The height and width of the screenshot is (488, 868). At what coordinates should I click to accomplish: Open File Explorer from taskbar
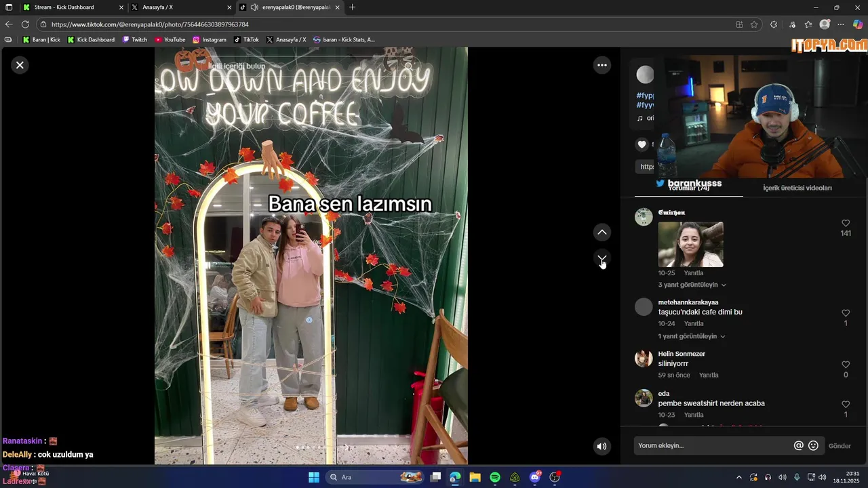(x=475, y=477)
